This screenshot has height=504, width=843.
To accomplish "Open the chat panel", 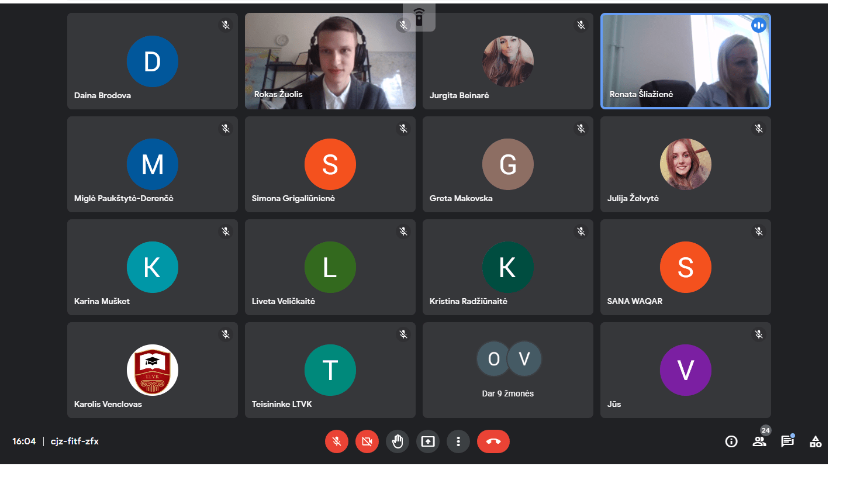I will pos(787,441).
